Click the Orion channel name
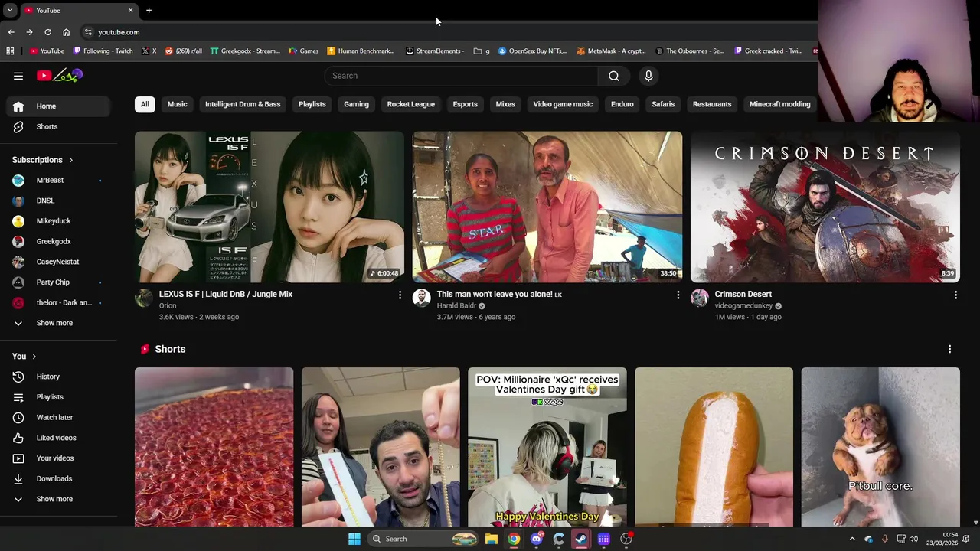Screen dimensions: 980x551 (x=168, y=306)
